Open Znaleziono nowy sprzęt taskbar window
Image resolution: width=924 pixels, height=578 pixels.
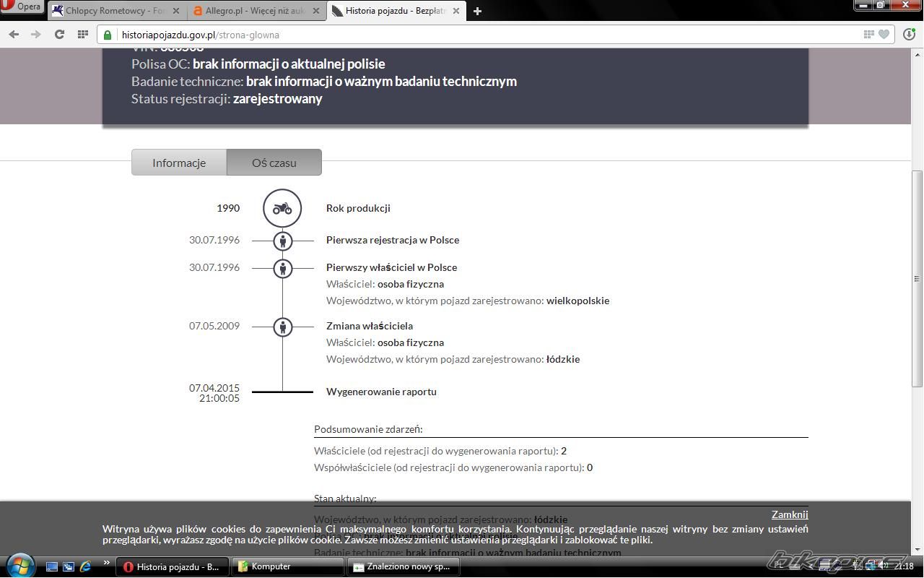coord(403,567)
